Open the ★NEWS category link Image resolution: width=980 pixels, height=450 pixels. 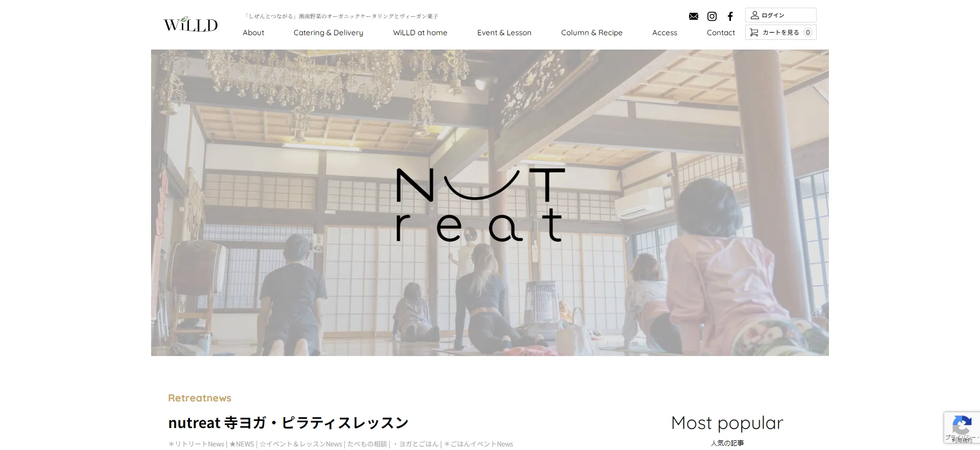click(x=241, y=444)
